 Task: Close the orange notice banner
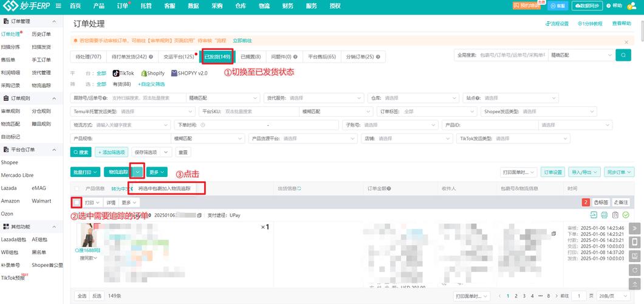[626, 42]
